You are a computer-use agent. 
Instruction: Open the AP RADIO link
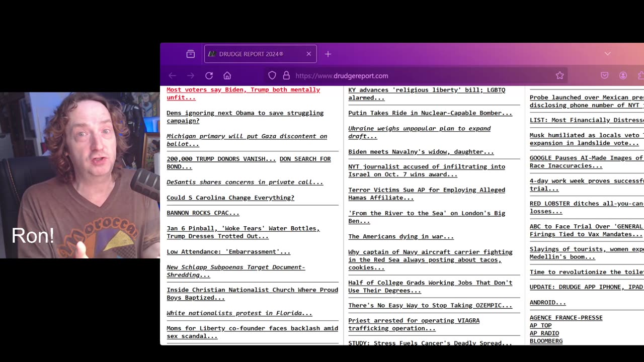(x=544, y=333)
